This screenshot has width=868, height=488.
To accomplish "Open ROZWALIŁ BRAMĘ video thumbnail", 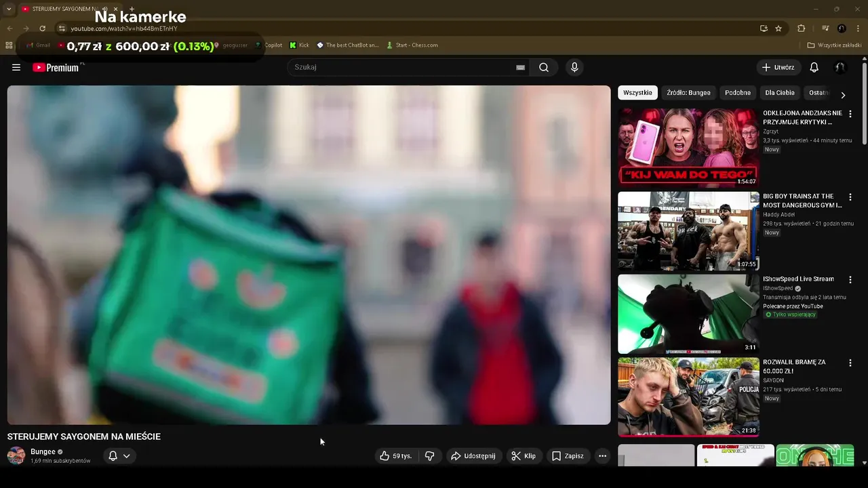I will pyautogui.click(x=688, y=396).
